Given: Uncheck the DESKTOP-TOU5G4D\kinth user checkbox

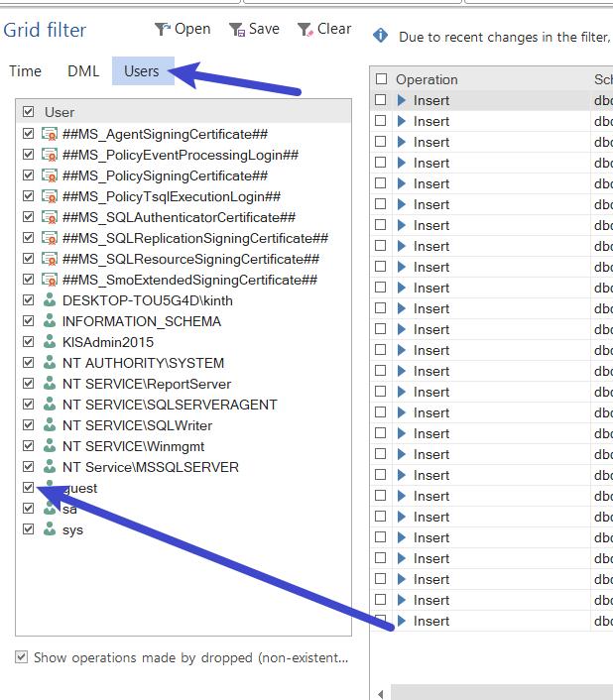Looking at the screenshot, I should pyautogui.click(x=28, y=300).
